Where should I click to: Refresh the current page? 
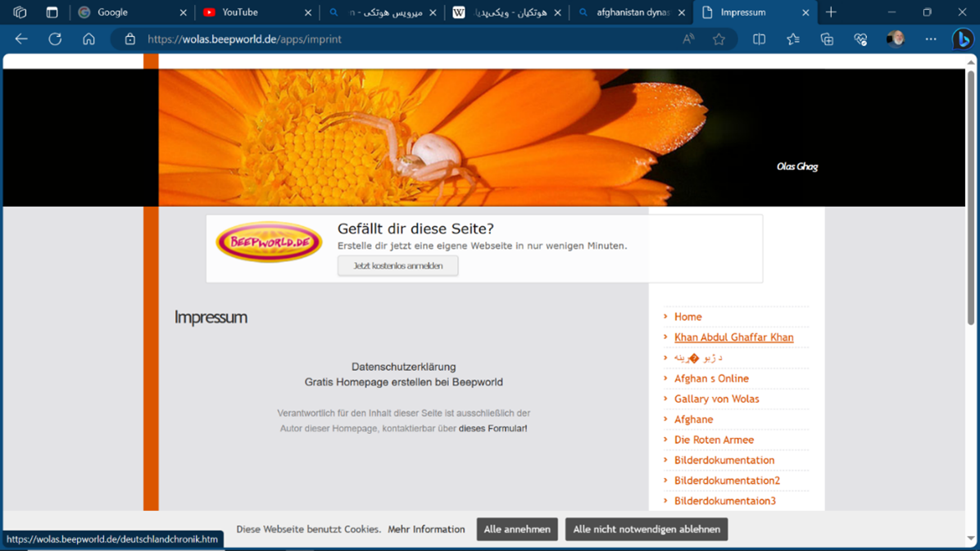(x=55, y=39)
